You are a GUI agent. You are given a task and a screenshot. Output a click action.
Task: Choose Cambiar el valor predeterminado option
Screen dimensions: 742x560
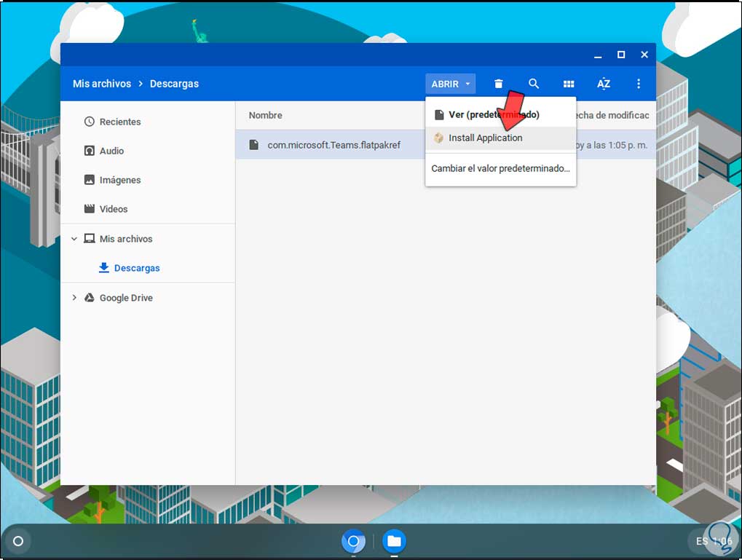pyautogui.click(x=501, y=168)
